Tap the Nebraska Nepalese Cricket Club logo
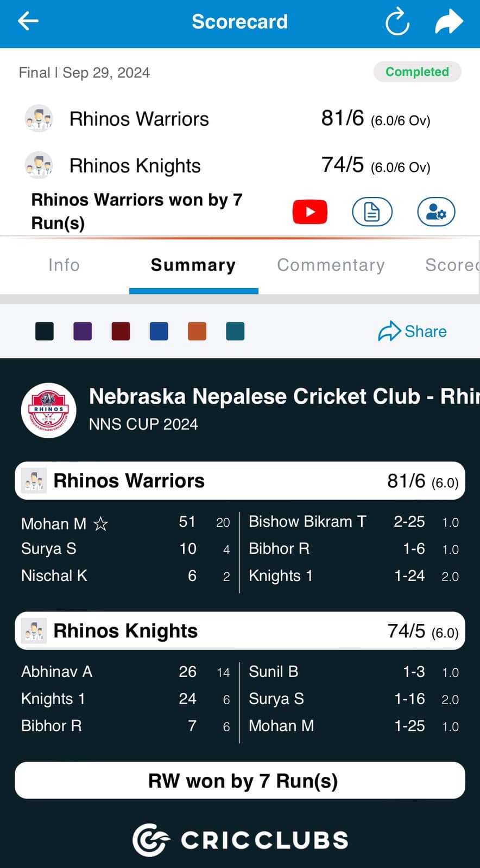The width and height of the screenshot is (480, 868). coord(49,410)
